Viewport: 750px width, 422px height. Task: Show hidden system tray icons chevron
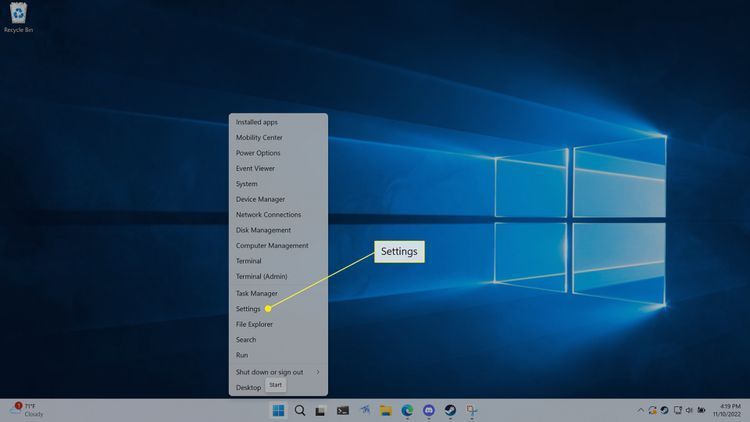pos(641,410)
